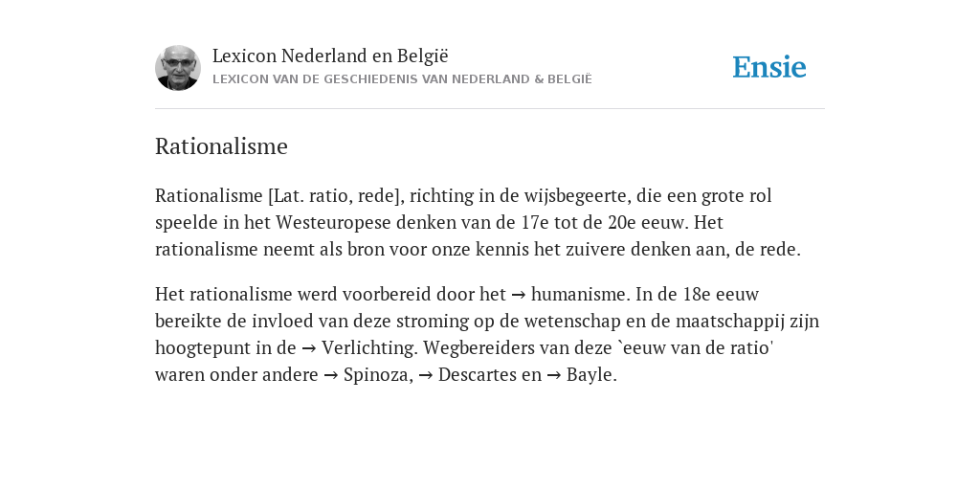Viewport: 980px width, 490px height.
Task: Click the Lexicon van de geschiedenis subtitle
Action: pyautogui.click(x=402, y=79)
